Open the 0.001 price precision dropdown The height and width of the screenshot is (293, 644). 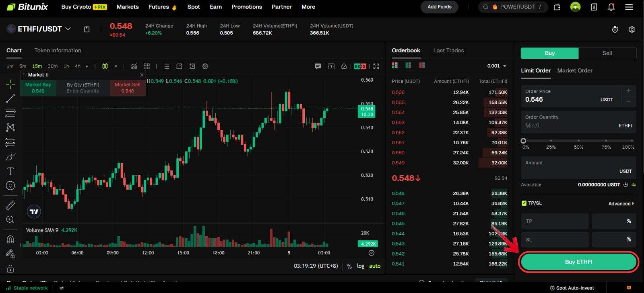click(x=497, y=66)
